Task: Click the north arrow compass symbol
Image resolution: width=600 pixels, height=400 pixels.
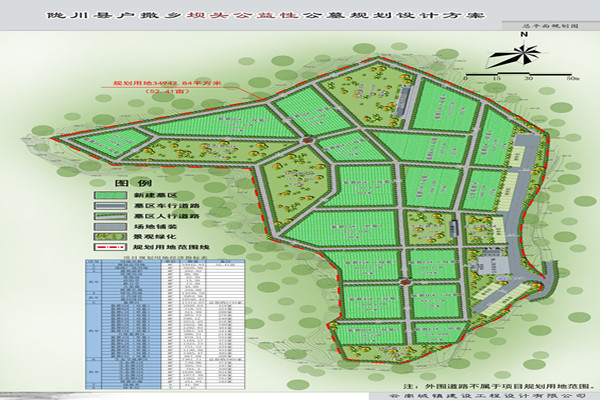Action: click(523, 53)
